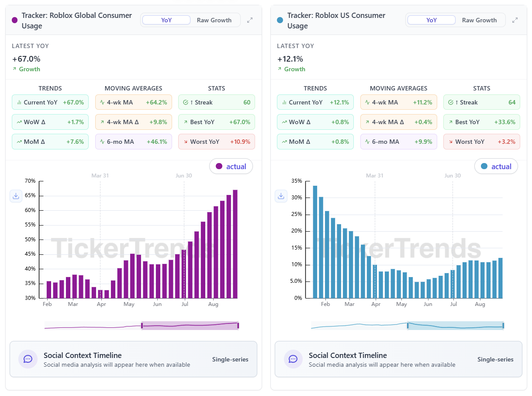Screen dimensions: 532x396
Task: Select YoY view on the US tracker
Action: (x=432, y=20)
